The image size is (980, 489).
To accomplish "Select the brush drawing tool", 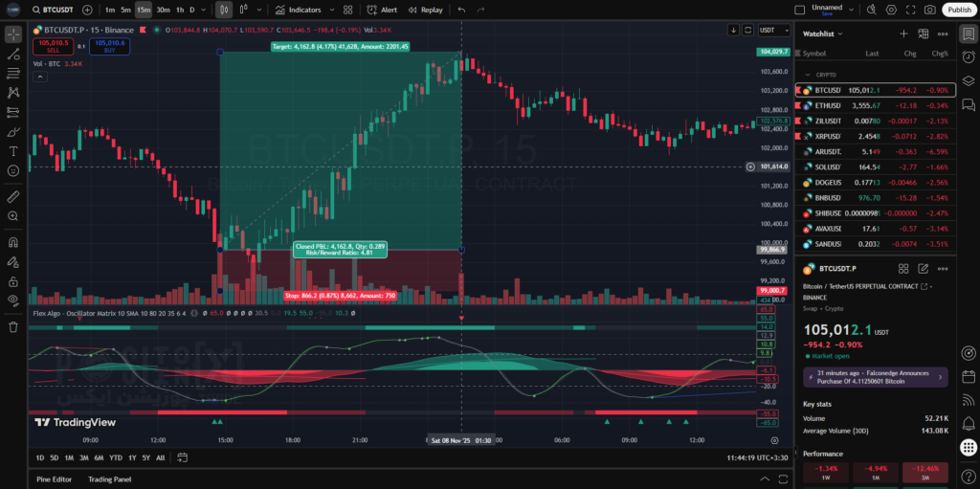I will pos(13,132).
